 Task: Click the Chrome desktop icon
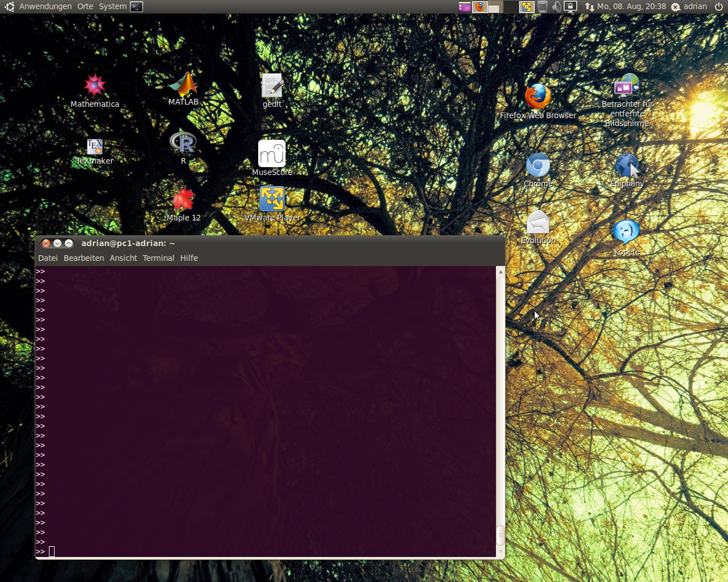point(537,166)
